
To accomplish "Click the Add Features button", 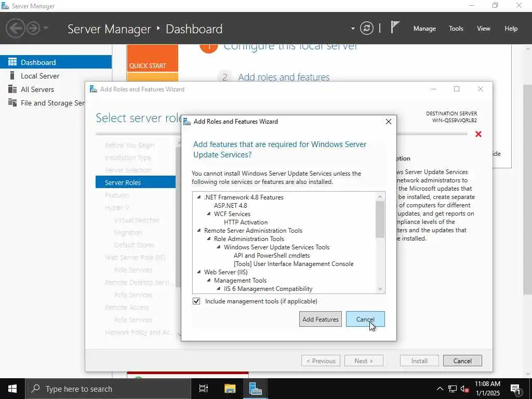I will click(x=320, y=320).
